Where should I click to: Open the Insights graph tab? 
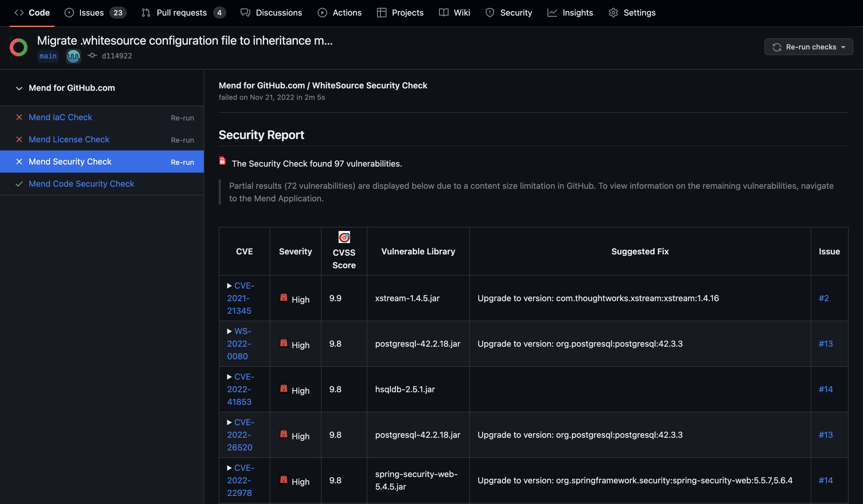(x=570, y=13)
